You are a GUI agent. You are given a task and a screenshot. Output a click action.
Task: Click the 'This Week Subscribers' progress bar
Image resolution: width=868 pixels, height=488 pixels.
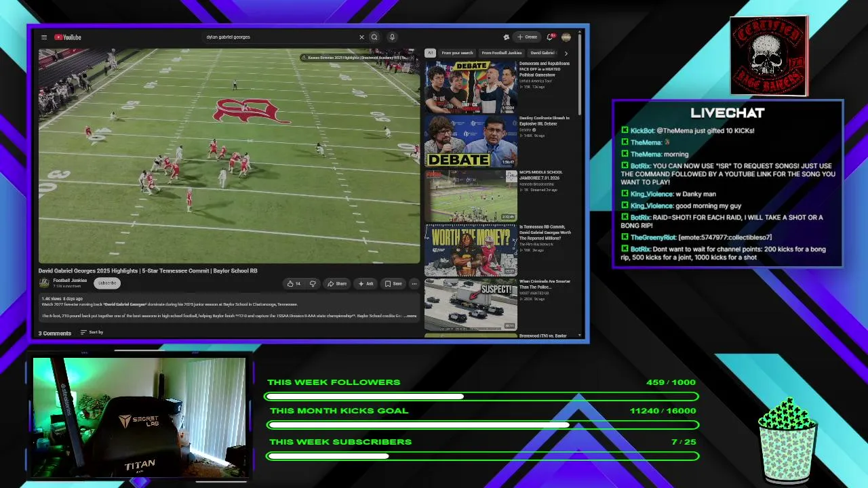[483, 456]
